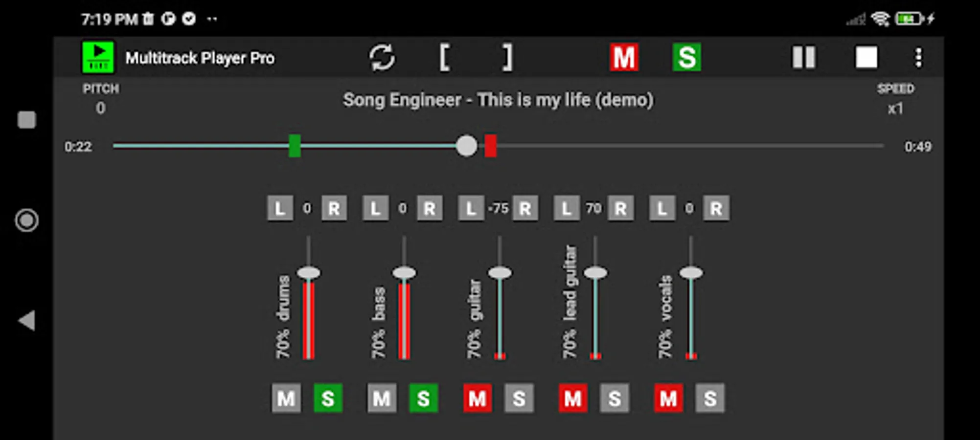Unmute the lead guitar track

tap(573, 398)
